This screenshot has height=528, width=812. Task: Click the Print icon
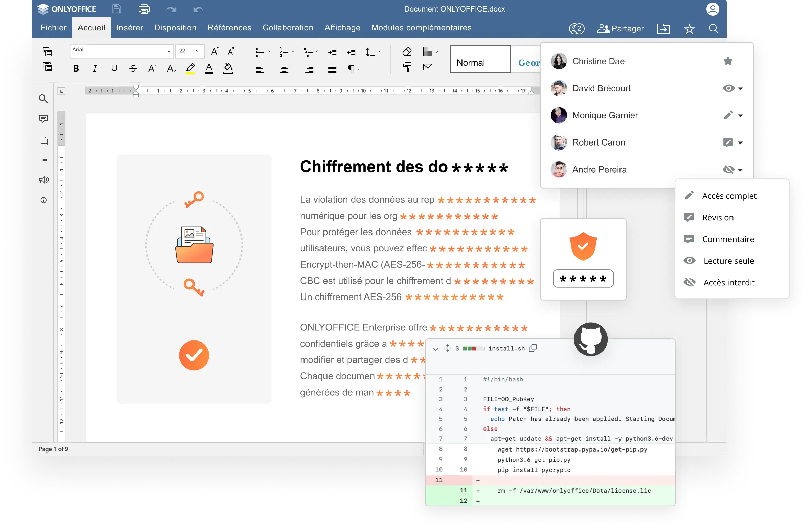pos(144,9)
